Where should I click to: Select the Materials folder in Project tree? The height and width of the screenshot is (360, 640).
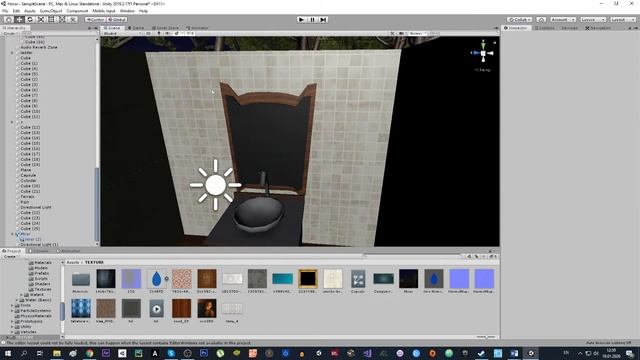(40, 262)
